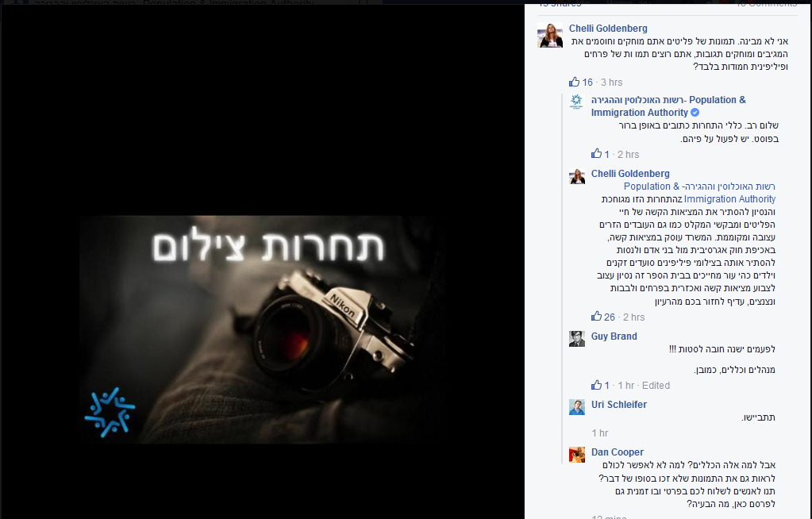Viewport: 812px width, 519px height.
Task: Open Uri Schleifer's avatar
Action: (577, 406)
